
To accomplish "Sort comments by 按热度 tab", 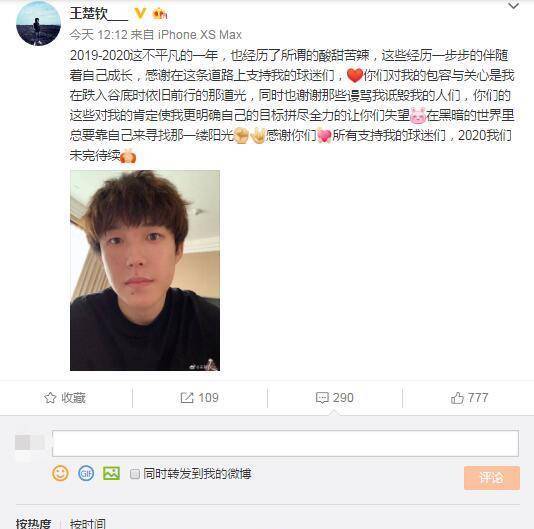I will [x=33, y=524].
